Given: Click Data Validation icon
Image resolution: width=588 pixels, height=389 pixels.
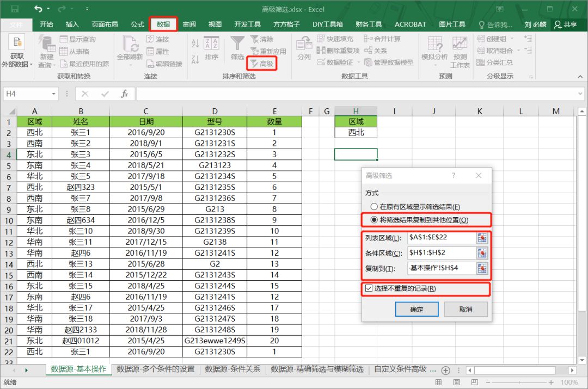Looking at the screenshot, I should tap(321, 62).
